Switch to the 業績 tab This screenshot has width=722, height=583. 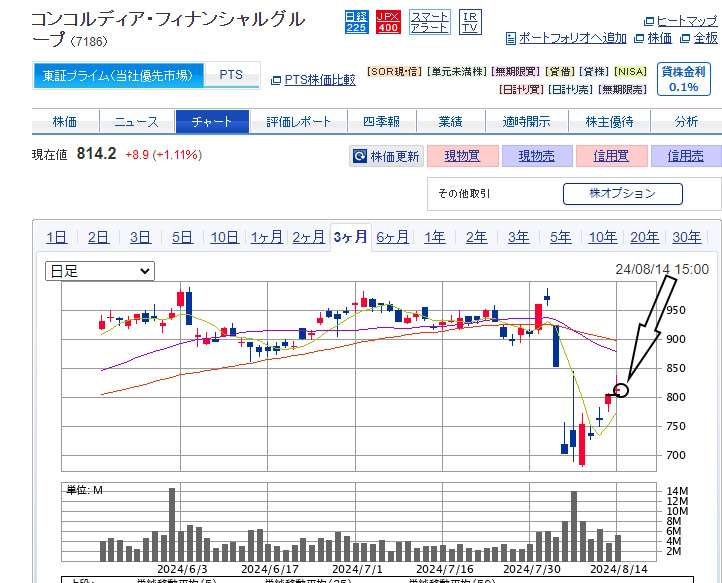[450, 122]
